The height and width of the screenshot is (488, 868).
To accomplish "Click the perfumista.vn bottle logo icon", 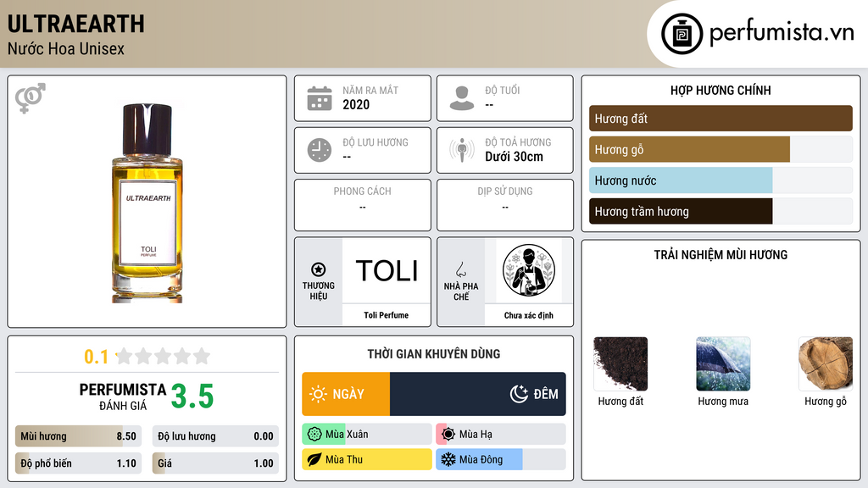I will tap(682, 34).
